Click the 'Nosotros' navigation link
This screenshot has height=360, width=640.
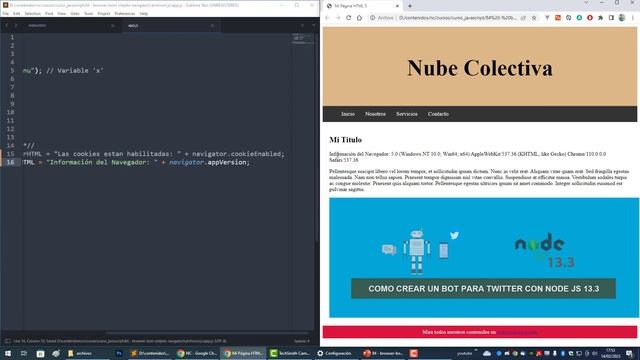[x=375, y=114]
